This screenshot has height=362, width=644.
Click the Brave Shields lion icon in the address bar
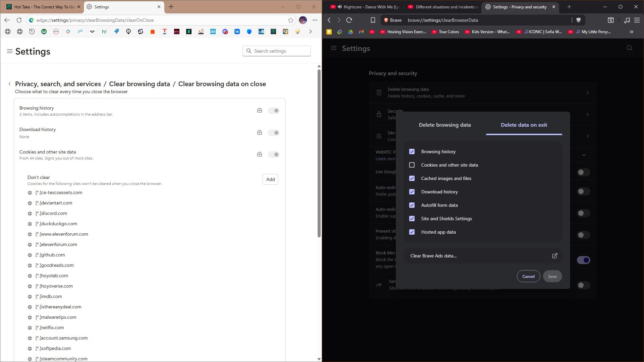coord(578,20)
